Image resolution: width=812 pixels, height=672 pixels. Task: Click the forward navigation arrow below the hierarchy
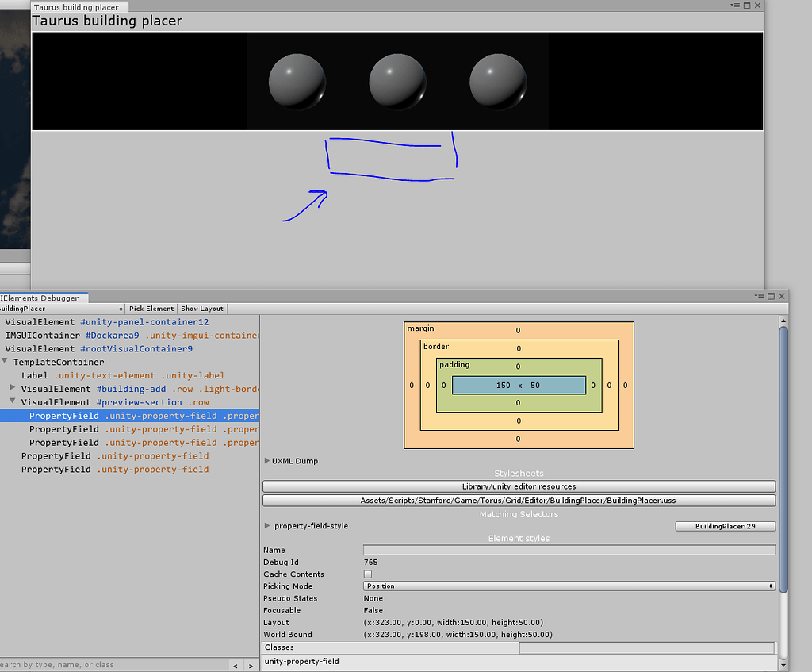tap(252, 665)
